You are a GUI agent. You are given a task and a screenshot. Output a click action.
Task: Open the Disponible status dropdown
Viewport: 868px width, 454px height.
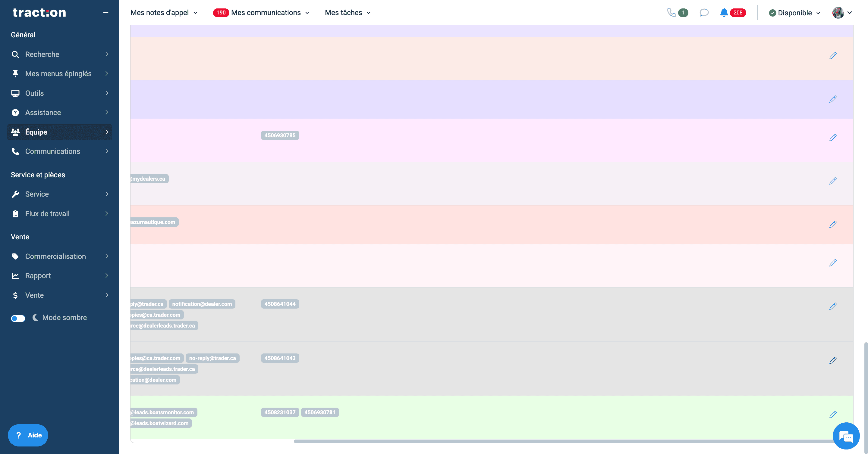[x=794, y=13]
